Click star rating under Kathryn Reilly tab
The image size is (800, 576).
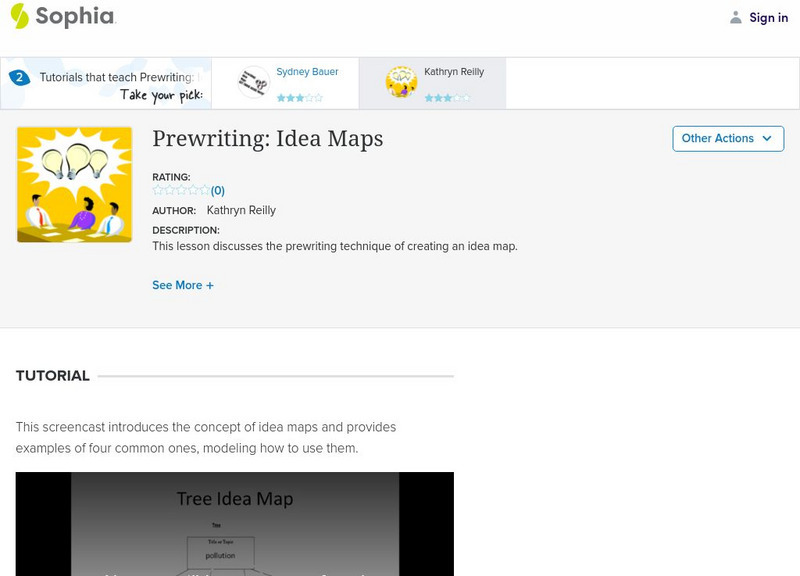(x=447, y=97)
